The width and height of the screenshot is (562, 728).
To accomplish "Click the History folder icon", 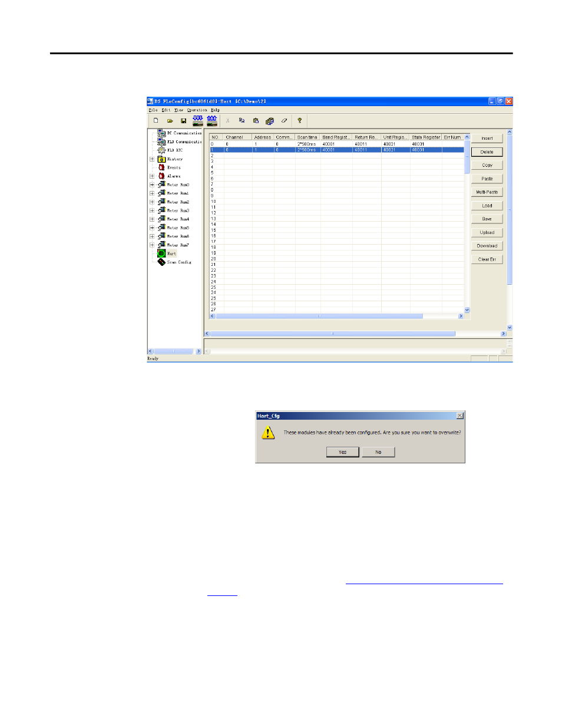I will [161, 159].
